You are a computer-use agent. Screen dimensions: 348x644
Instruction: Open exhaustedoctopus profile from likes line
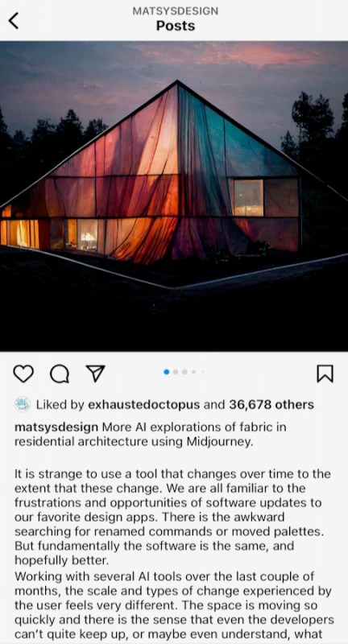pyautogui.click(x=144, y=405)
